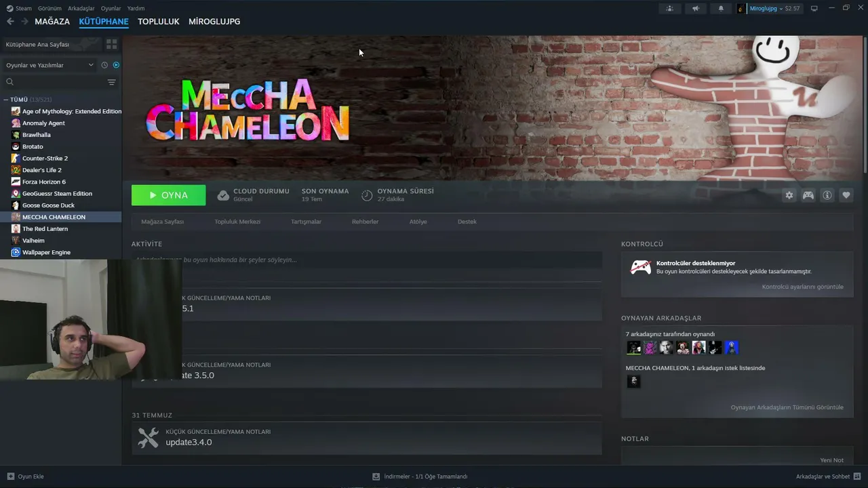Open the Topluluk Merkezi link

(237, 222)
